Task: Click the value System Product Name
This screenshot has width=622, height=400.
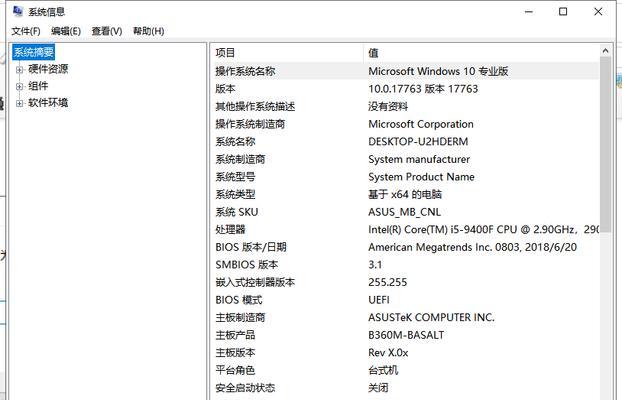Action: (x=421, y=177)
